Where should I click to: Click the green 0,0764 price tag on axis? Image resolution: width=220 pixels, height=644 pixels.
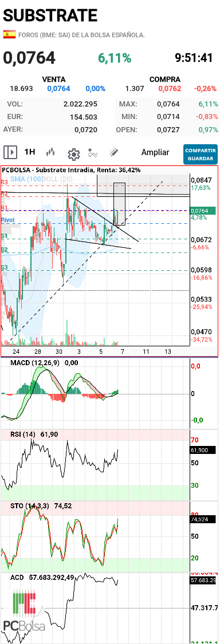[202, 211]
